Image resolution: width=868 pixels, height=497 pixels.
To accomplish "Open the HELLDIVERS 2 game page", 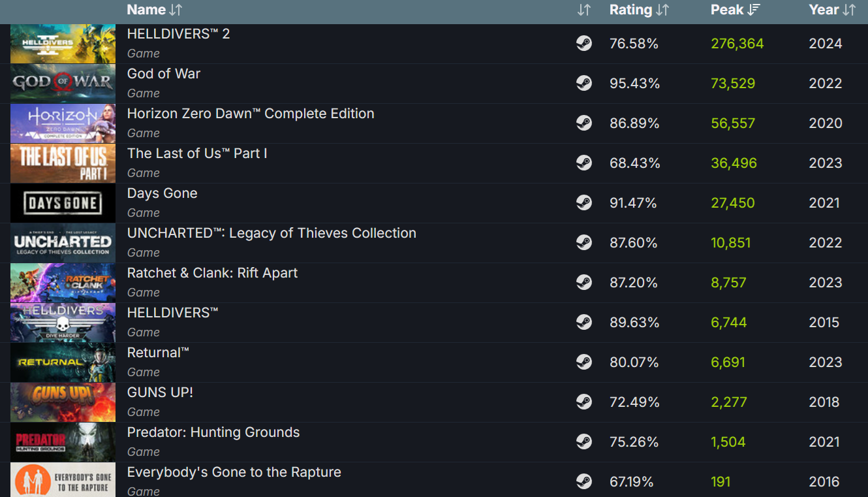I will pyautogui.click(x=178, y=34).
